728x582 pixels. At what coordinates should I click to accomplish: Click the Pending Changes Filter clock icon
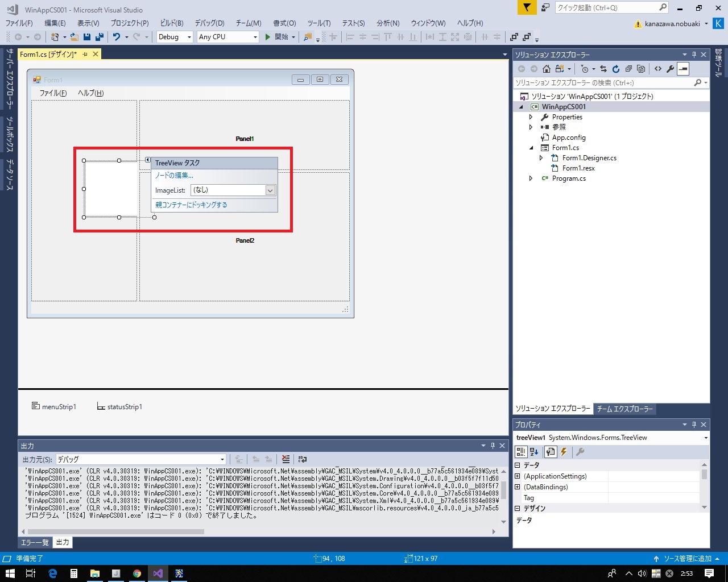pyautogui.click(x=585, y=69)
